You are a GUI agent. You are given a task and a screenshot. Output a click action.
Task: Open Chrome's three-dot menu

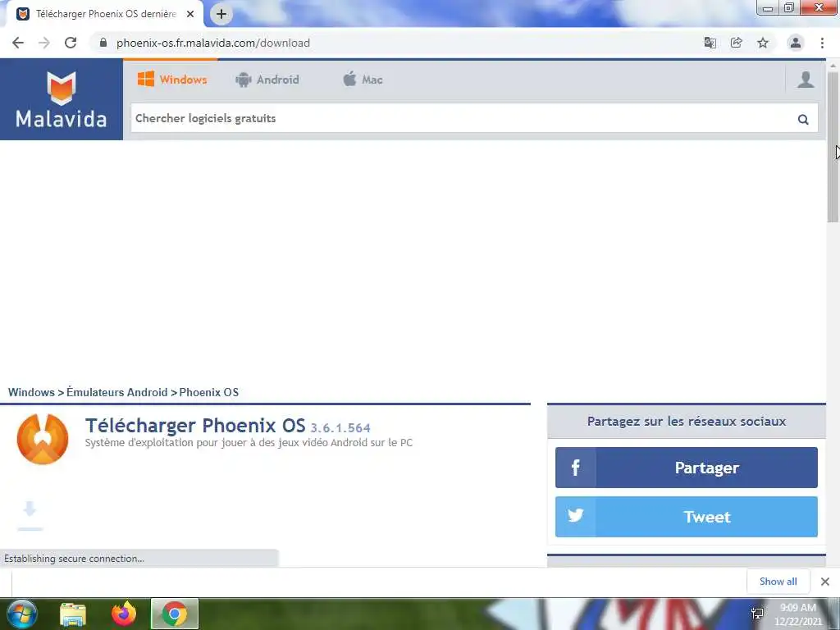point(822,43)
